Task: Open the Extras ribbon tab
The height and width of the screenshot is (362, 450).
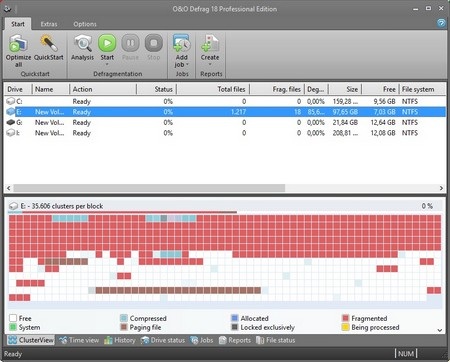Action: 49,24
